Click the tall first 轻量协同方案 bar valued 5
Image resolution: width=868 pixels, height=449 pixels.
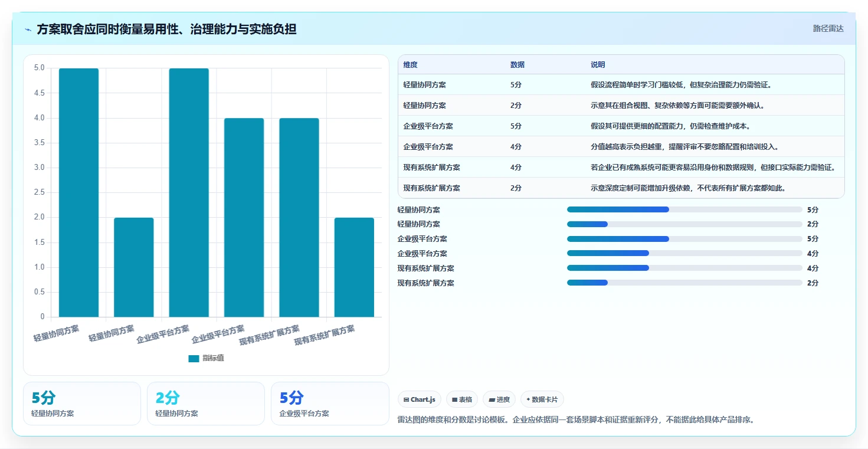click(x=78, y=192)
